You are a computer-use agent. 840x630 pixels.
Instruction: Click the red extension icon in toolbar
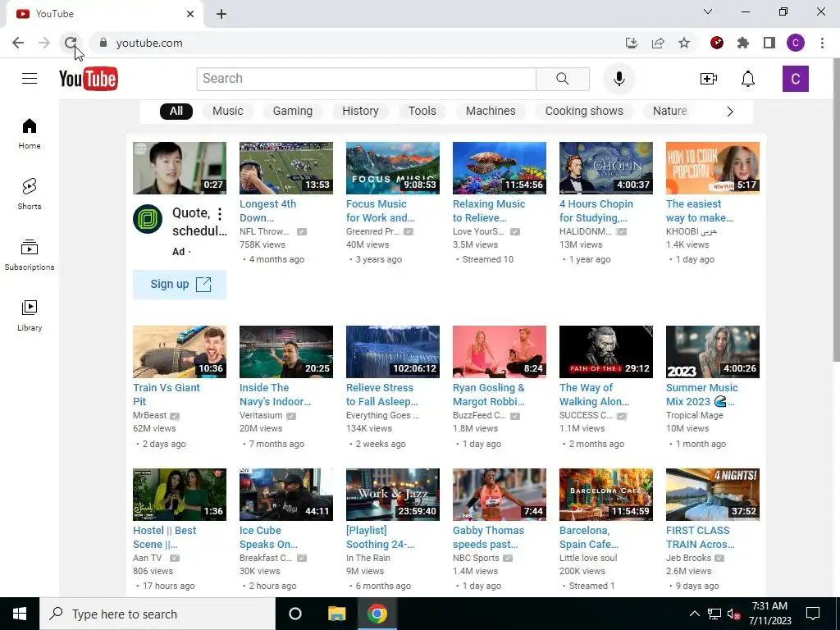717,43
